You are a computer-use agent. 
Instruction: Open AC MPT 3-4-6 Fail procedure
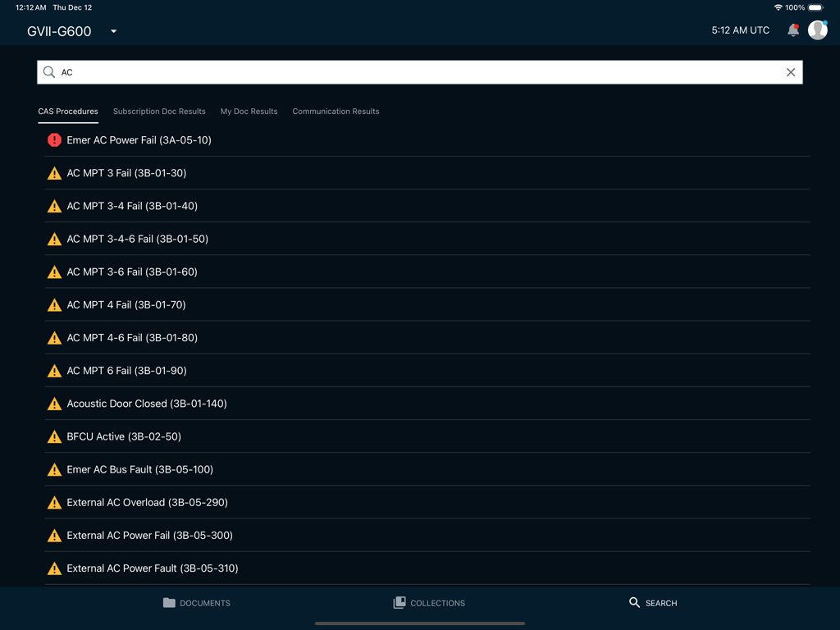pyautogui.click(x=137, y=239)
